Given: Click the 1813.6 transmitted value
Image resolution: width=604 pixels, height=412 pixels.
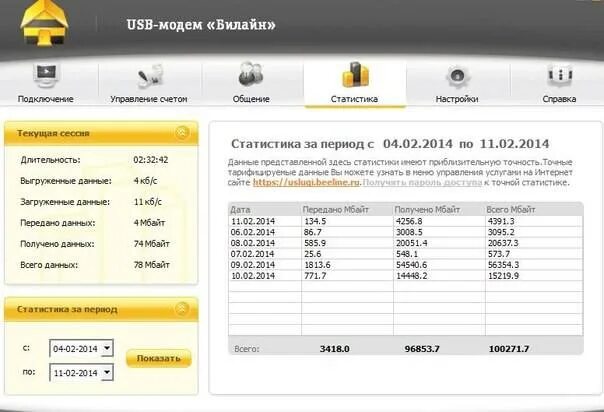Looking at the screenshot, I should coord(317,265).
